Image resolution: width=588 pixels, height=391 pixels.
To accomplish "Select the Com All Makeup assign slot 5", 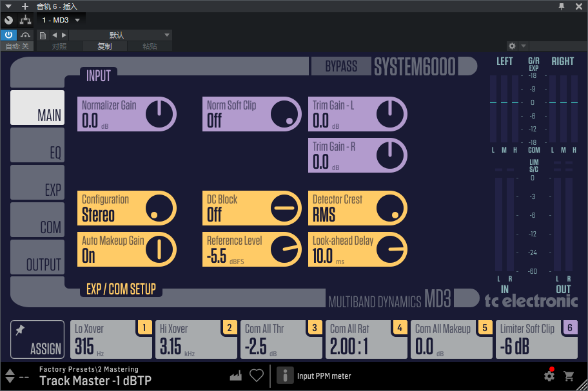I will tap(451, 339).
